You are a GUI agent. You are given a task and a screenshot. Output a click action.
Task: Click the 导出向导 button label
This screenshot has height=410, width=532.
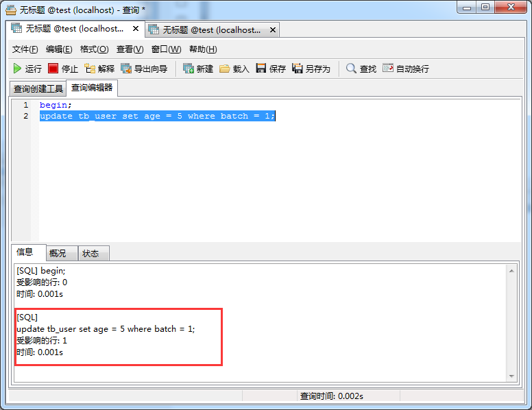(151, 69)
